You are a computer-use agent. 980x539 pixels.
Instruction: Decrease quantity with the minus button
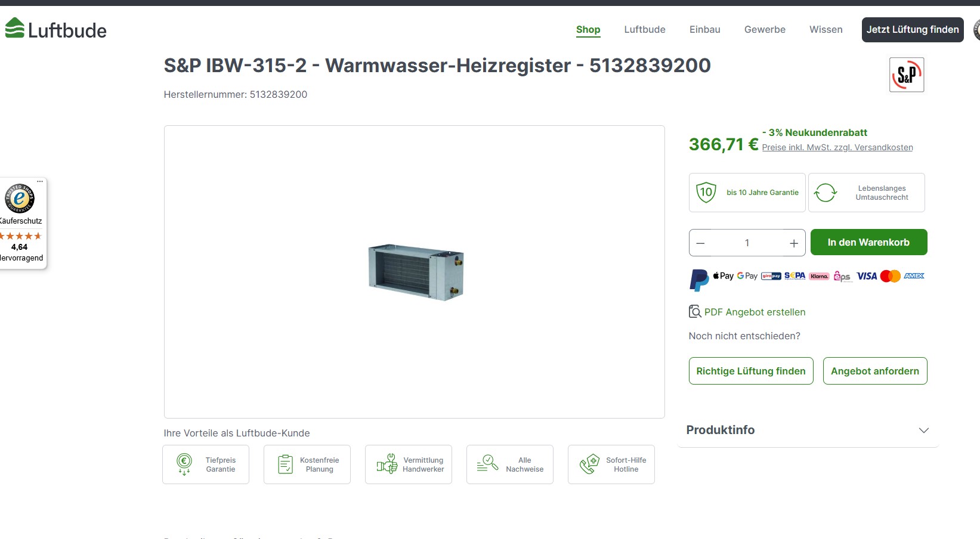click(x=701, y=243)
